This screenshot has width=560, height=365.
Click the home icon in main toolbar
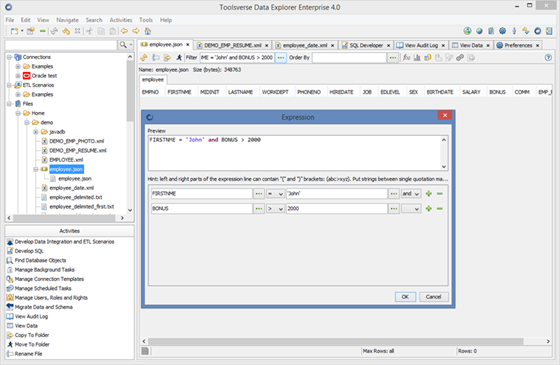(148, 31)
